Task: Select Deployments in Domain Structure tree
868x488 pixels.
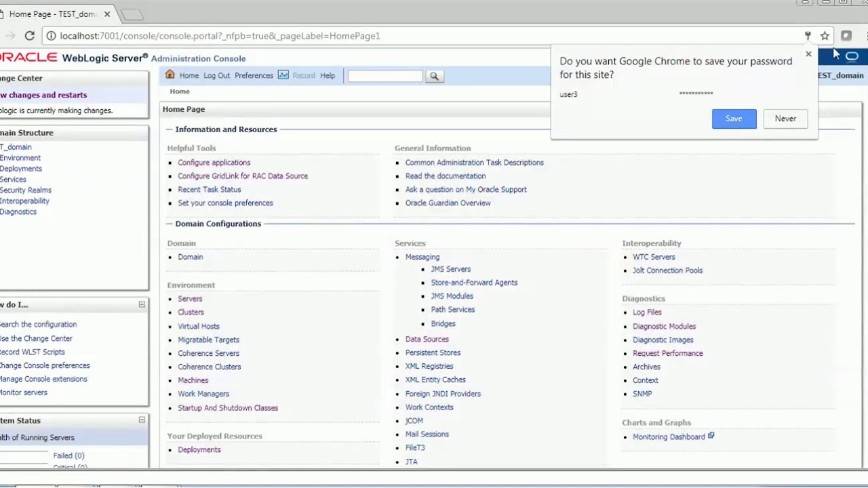Action: point(20,169)
